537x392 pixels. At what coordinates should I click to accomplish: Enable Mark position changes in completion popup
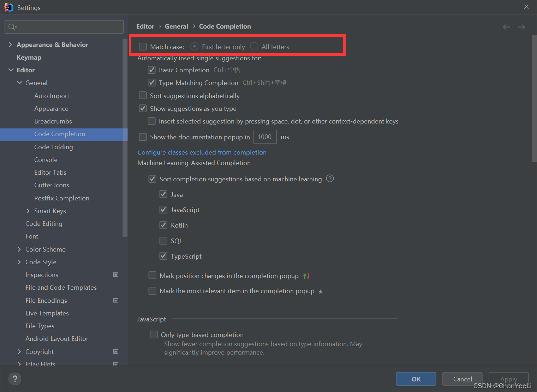152,275
